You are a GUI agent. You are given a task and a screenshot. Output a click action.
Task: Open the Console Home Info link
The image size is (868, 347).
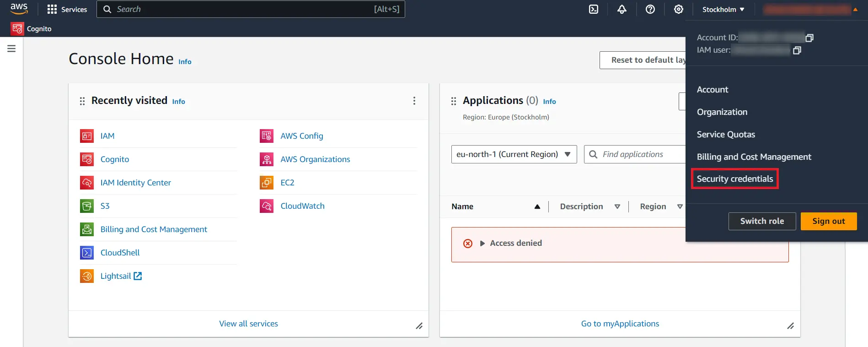click(x=185, y=62)
